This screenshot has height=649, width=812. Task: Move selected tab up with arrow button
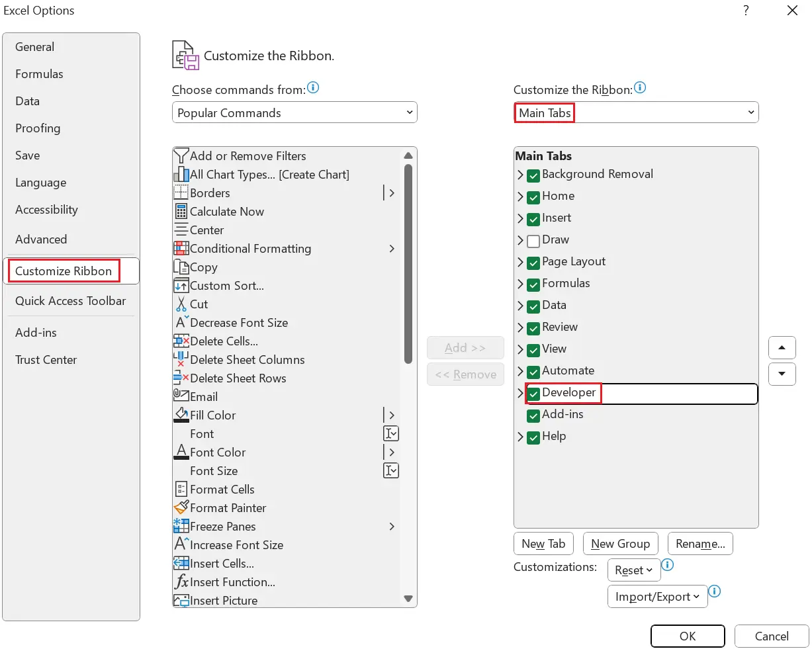tap(782, 348)
